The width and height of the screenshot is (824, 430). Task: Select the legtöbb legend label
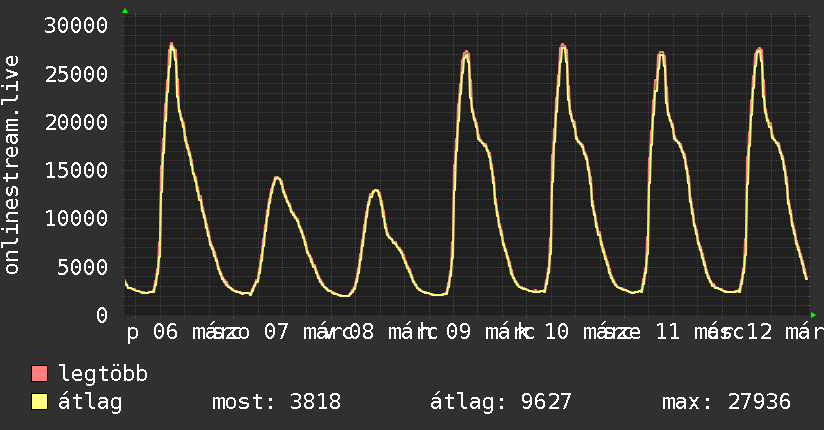[103, 374]
